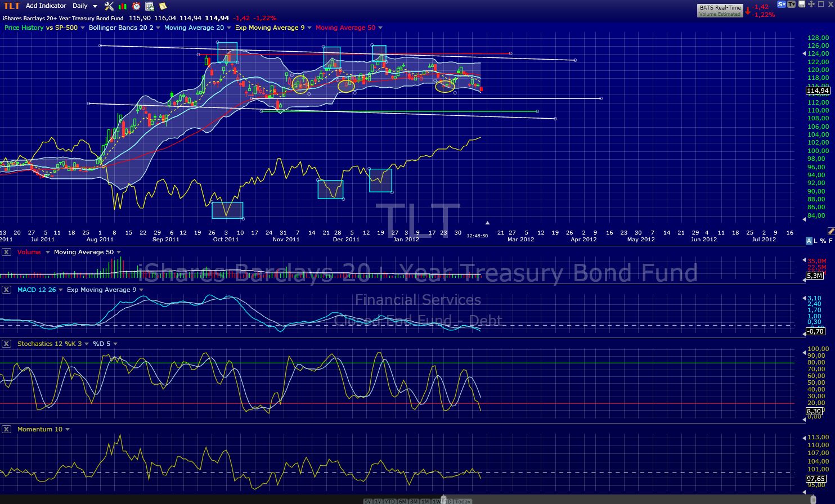Click the current price 114,94 axis label

click(818, 91)
